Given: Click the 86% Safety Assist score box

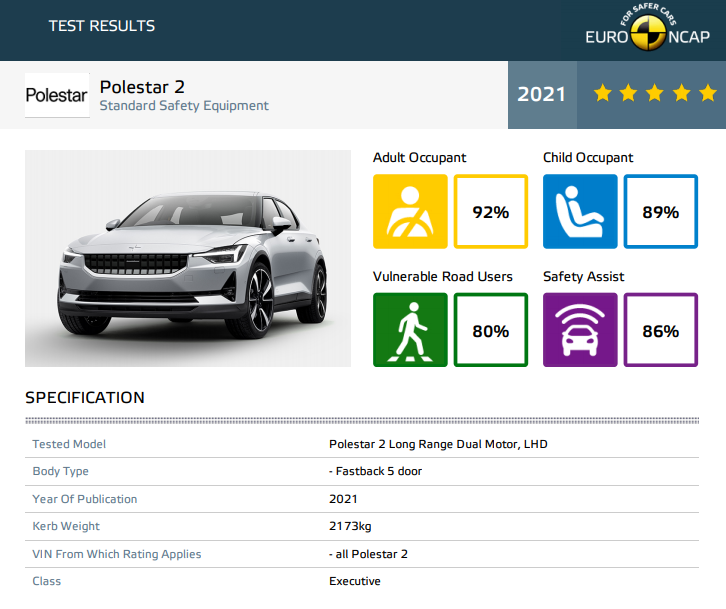Looking at the screenshot, I should [661, 330].
